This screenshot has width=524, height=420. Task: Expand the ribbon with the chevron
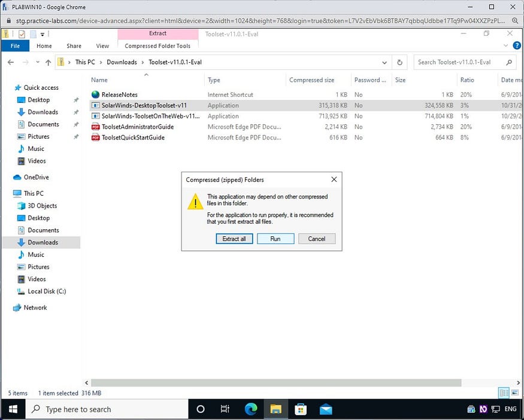(505, 45)
